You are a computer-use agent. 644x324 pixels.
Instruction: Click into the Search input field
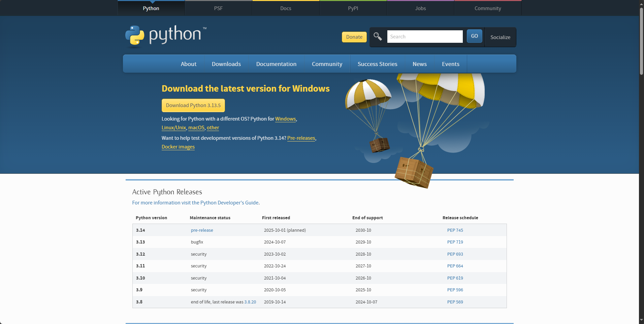coord(424,36)
